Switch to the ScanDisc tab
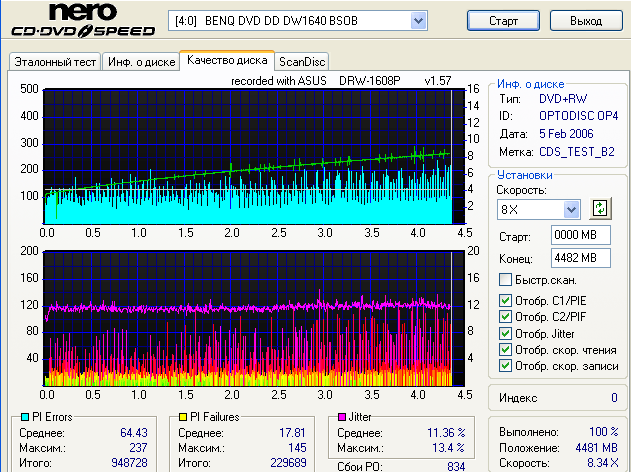Image resolution: width=631 pixels, height=472 pixels. point(302,62)
